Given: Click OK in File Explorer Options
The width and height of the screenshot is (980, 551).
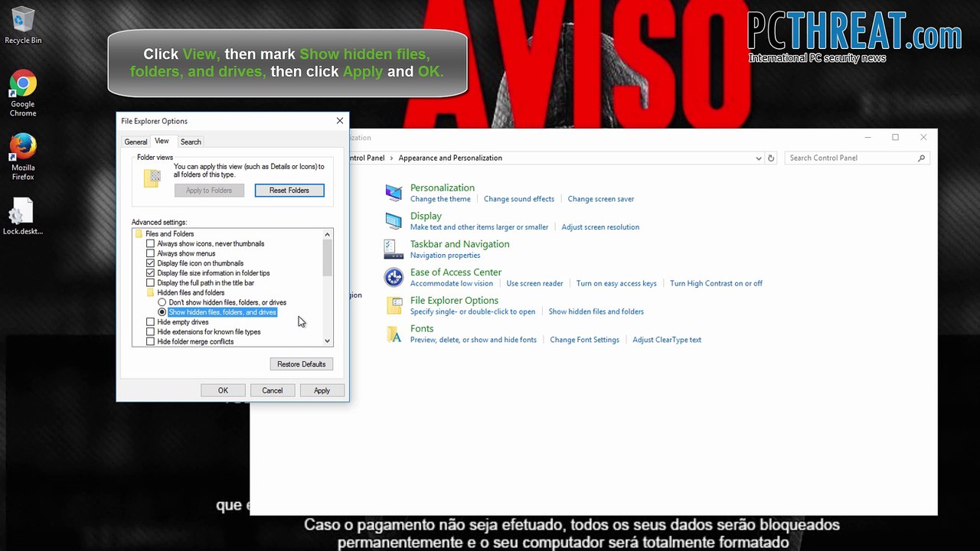Looking at the screenshot, I should pos(223,390).
